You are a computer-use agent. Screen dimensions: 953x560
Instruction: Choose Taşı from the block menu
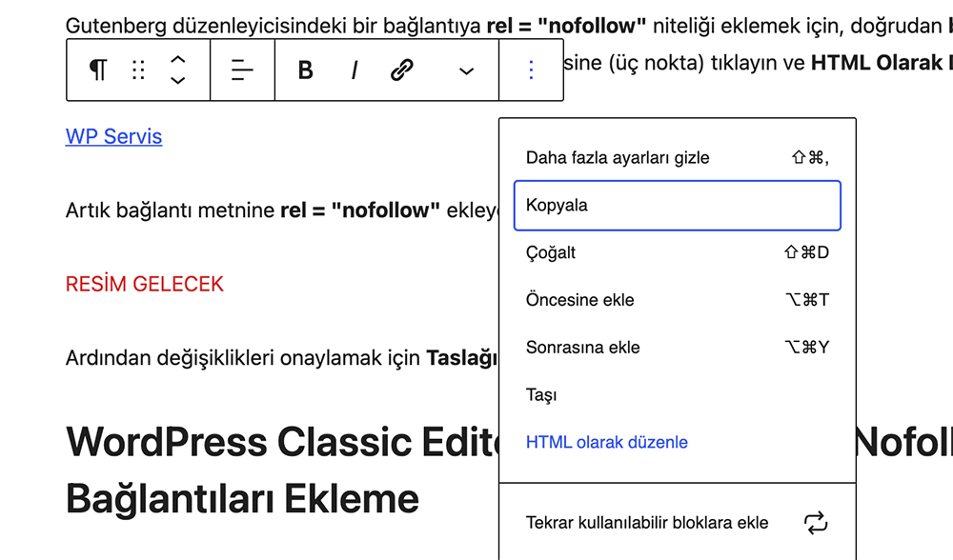pos(677,395)
